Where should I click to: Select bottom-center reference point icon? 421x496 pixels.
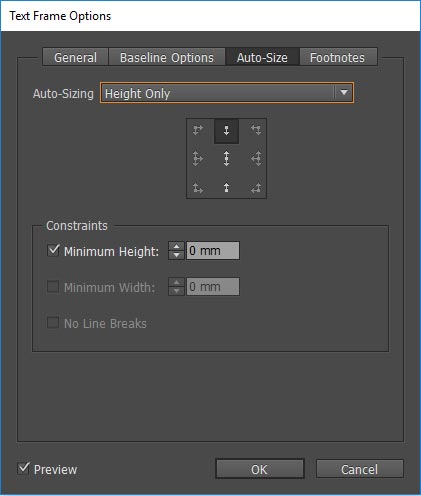click(226, 188)
